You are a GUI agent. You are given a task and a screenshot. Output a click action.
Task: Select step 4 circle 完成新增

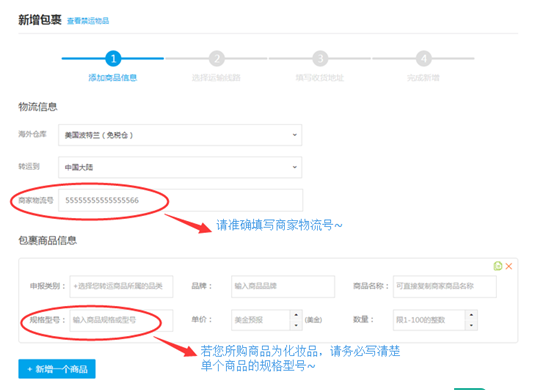pos(424,59)
